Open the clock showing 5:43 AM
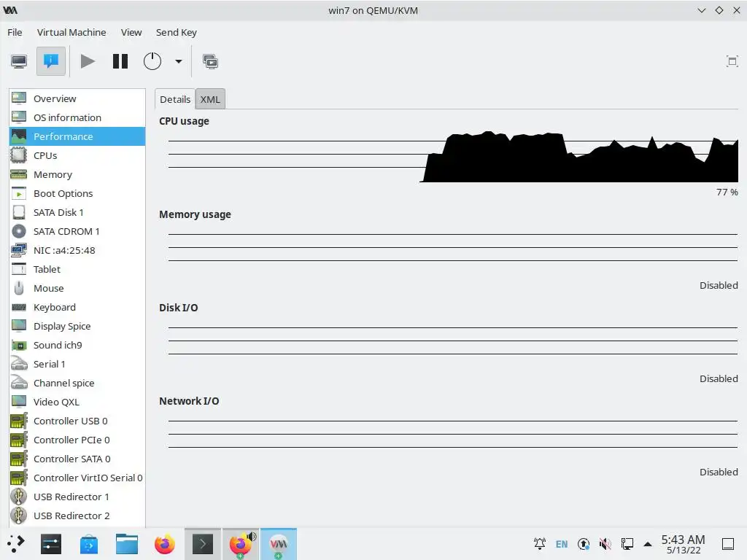The height and width of the screenshot is (560, 747). coord(683,544)
